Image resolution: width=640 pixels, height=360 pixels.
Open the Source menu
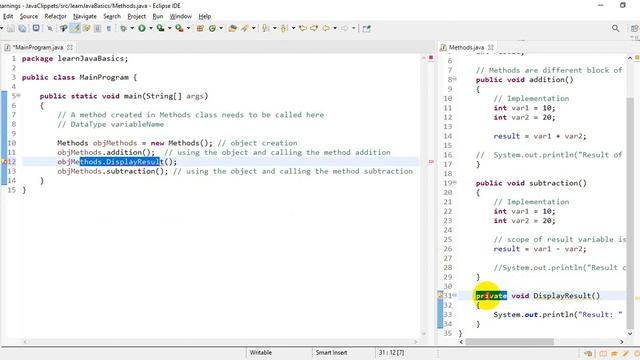click(29, 16)
